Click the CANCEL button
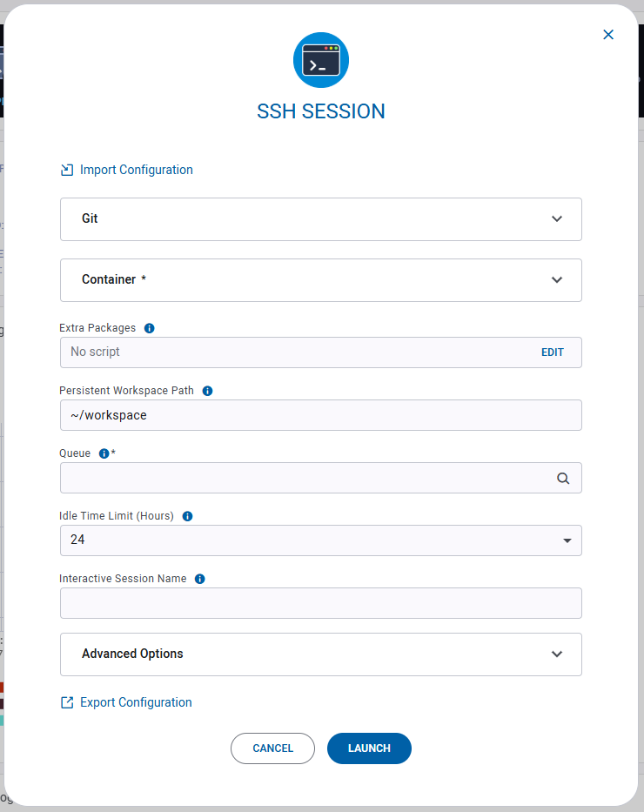 click(272, 748)
